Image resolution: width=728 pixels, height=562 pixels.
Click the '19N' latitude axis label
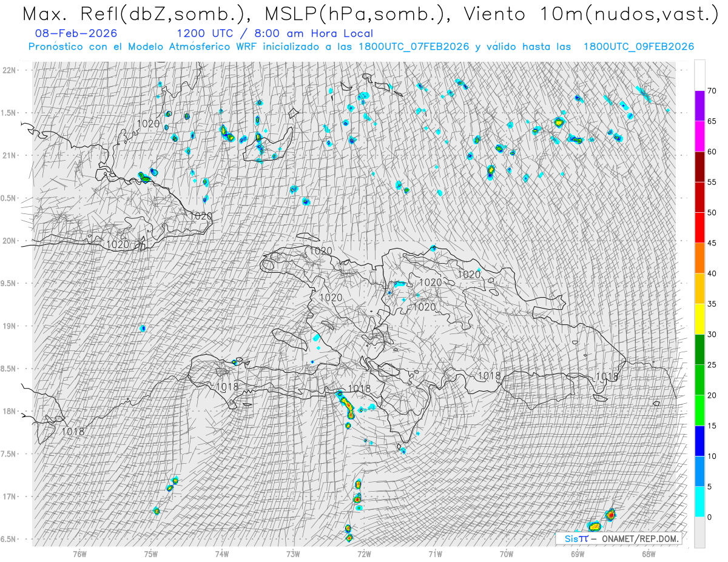[x=10, y=326]
